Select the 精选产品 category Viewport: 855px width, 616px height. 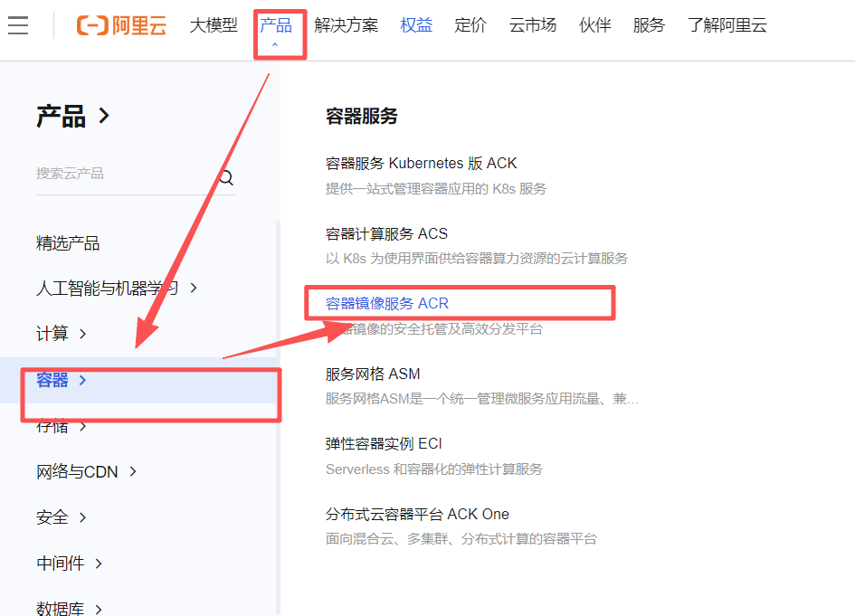coord(68,243)
